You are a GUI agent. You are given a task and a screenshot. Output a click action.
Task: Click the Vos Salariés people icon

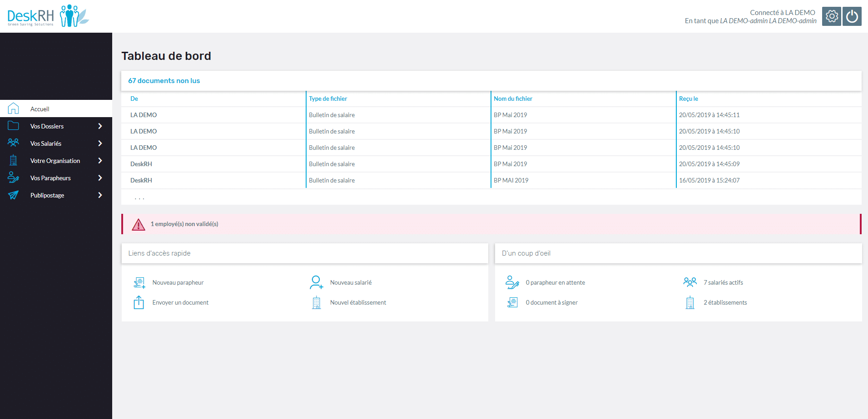tap(14, 143)
